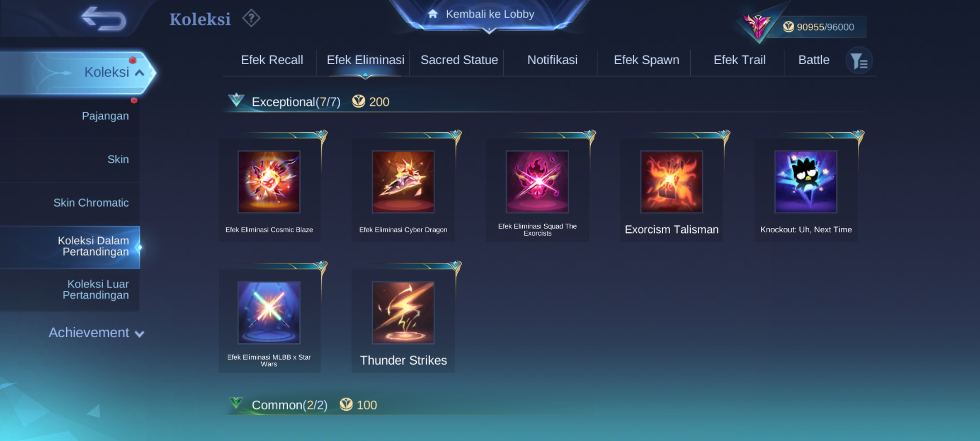Click the back arrow icon
This screenshot has height=441, width=980.
coord(104,19)
